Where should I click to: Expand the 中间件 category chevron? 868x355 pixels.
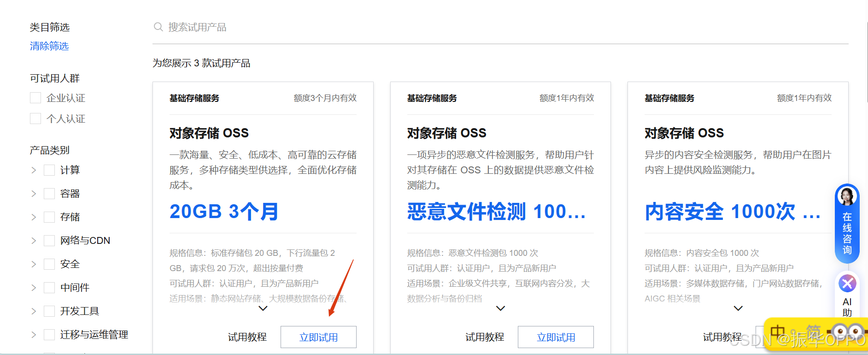point(34,288)
